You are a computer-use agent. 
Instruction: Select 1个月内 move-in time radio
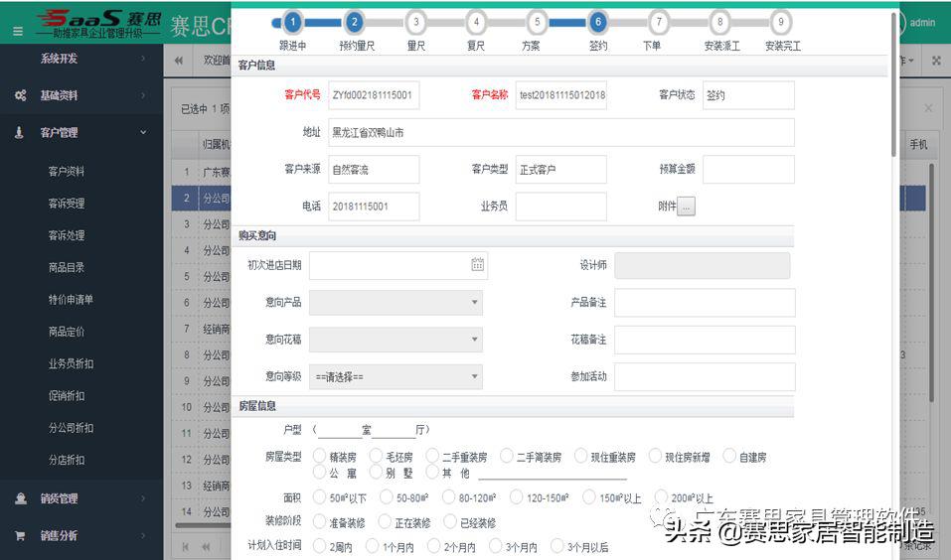pyautogui.click(x=373, y=546)
